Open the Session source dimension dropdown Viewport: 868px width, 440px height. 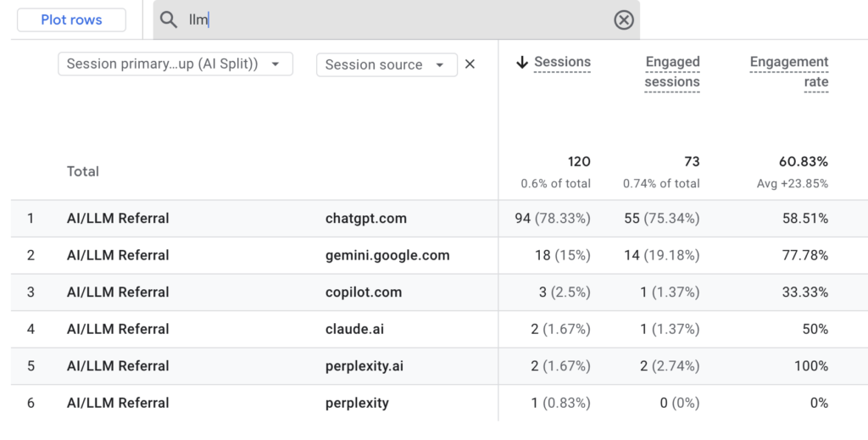[386, 64]
